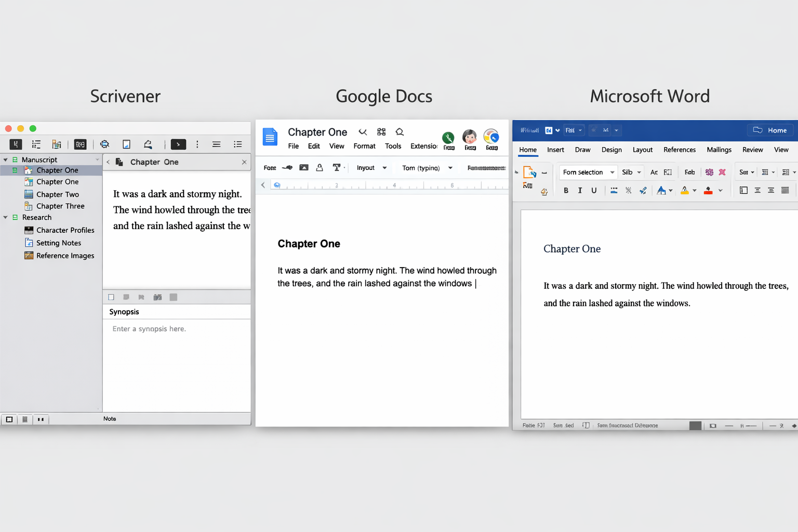Open the font color dropdown arrow in Word

[x=671, y=191]
